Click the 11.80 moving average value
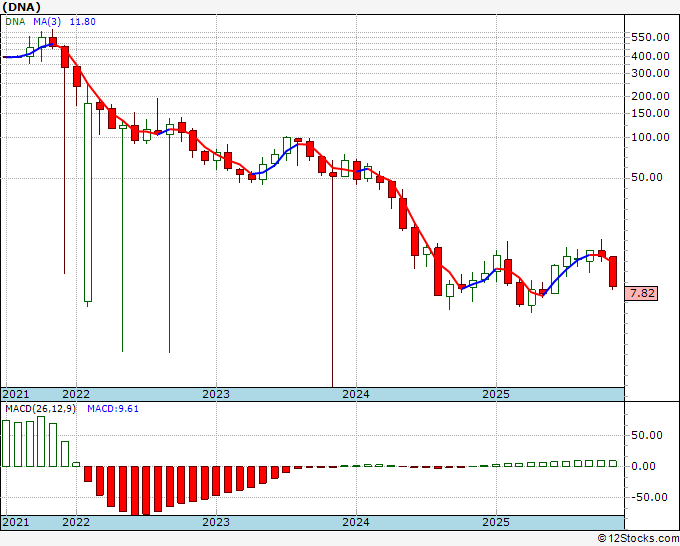This screenshot has width=680, height=546. 82,21
